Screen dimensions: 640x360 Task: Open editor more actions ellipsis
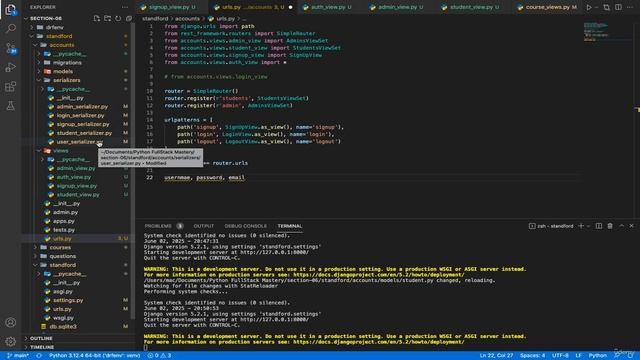630,7
